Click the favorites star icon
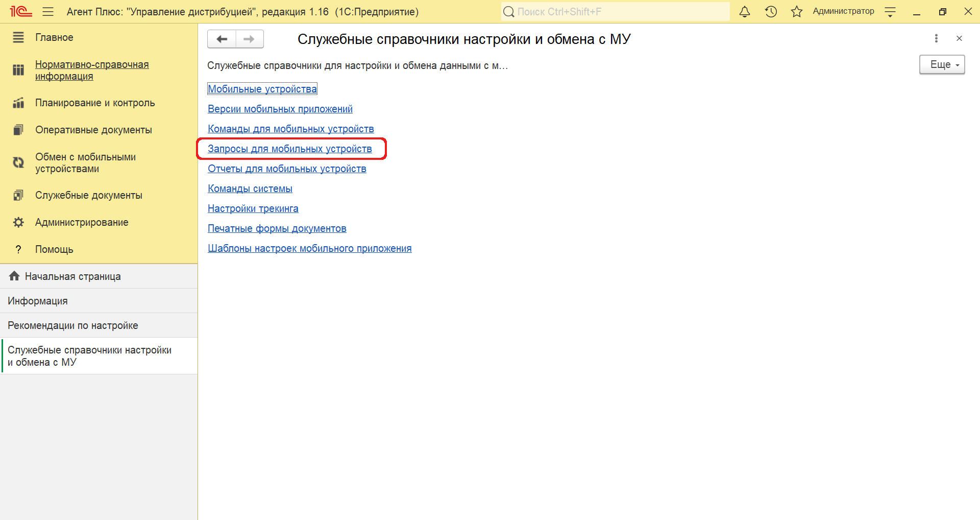980x520 pixels. [x=796, y=12]
